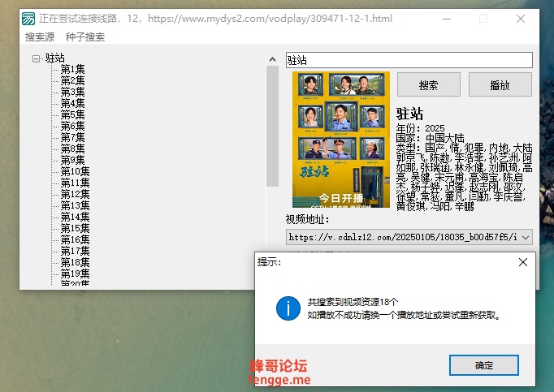
Task: Click the 搜索 button
Action: 429,84
